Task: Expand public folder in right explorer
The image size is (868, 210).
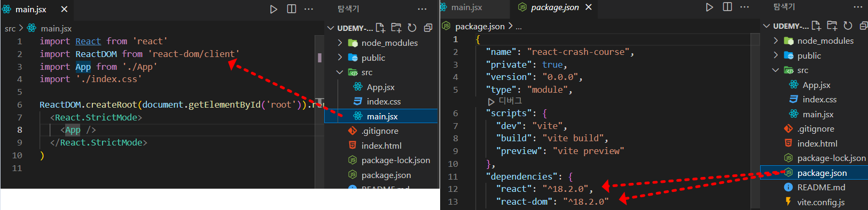Action: point(776,55)
